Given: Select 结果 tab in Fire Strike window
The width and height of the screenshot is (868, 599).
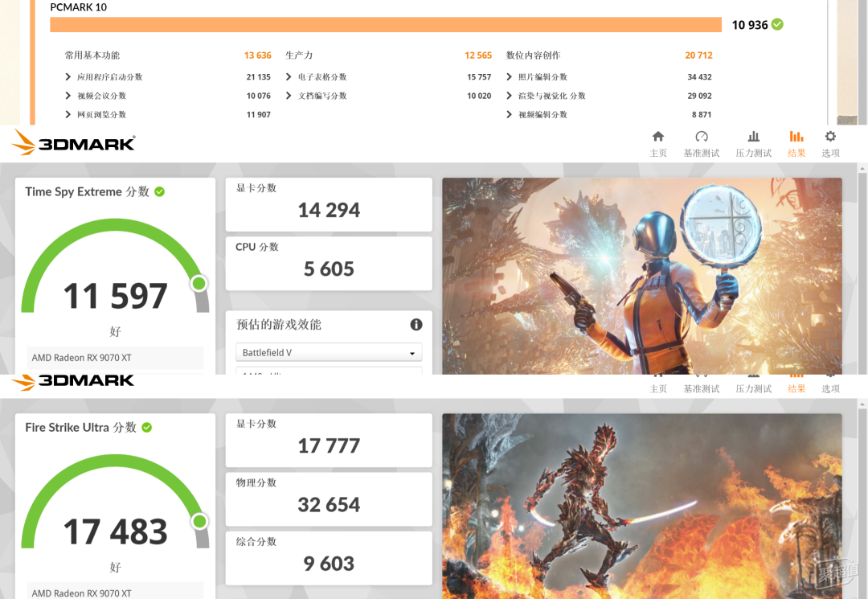Looking at the screenshot, I should (x=796, y=388).
